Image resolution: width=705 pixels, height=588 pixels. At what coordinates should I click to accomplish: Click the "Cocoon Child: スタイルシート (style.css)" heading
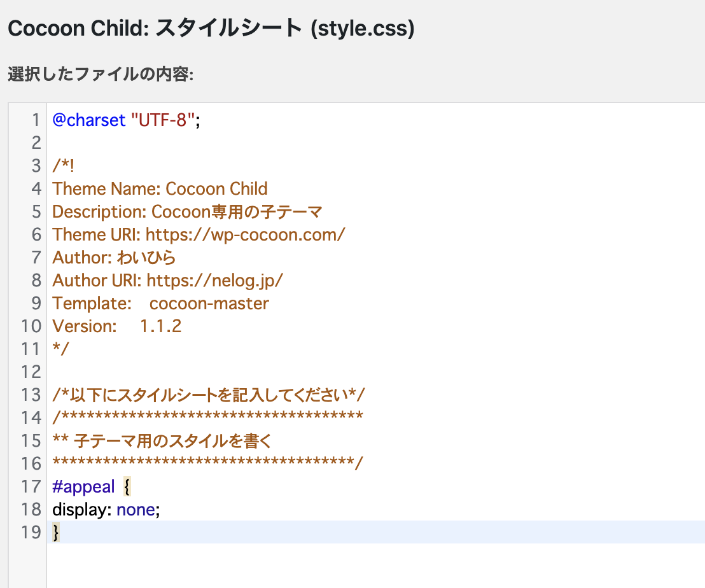[211, 29]
